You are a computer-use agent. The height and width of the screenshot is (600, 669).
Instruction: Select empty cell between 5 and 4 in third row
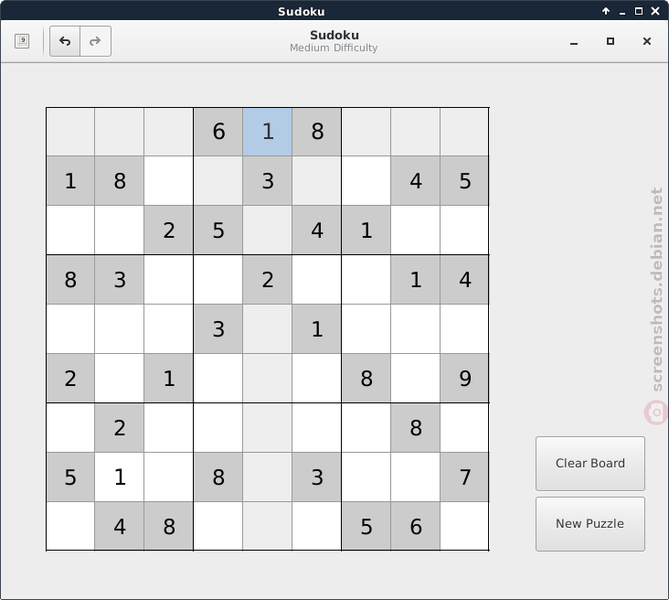[x=268, y=230]
